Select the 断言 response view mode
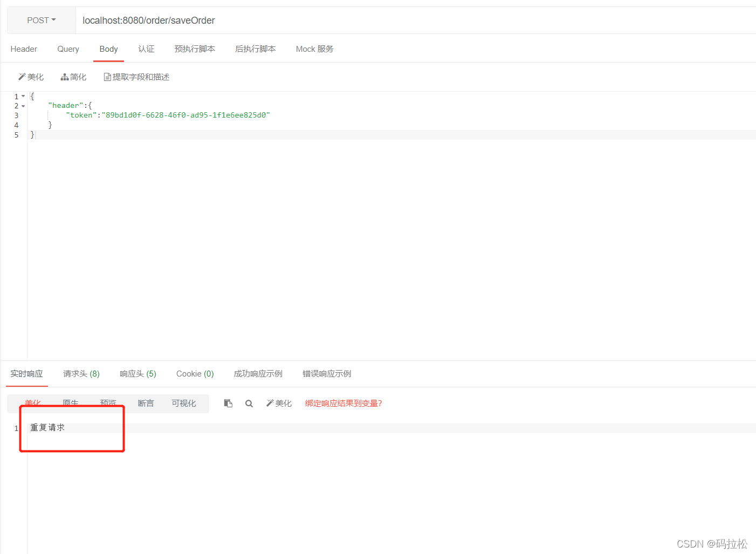The width and height of the screenshot is (756, 554). tap(146, 403)
